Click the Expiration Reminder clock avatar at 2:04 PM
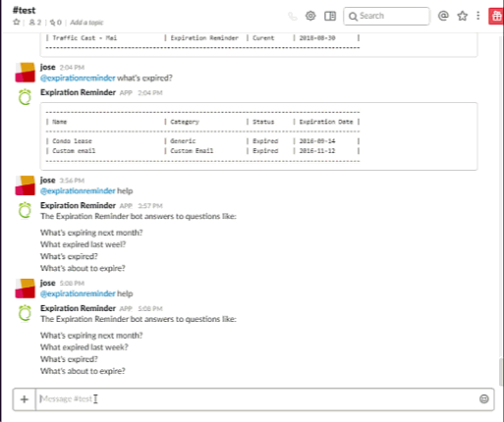Viewport: 504px width, 422px height. point(25,97)
